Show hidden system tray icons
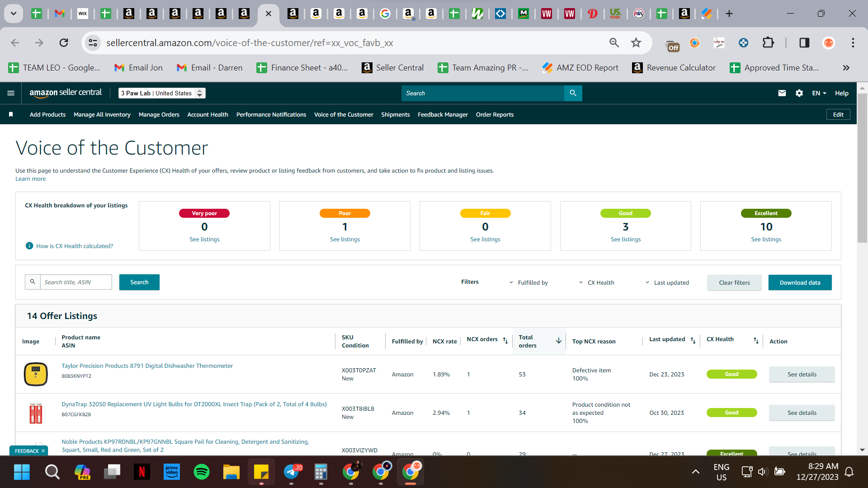 pyautogui.click(x=696, y=472)
